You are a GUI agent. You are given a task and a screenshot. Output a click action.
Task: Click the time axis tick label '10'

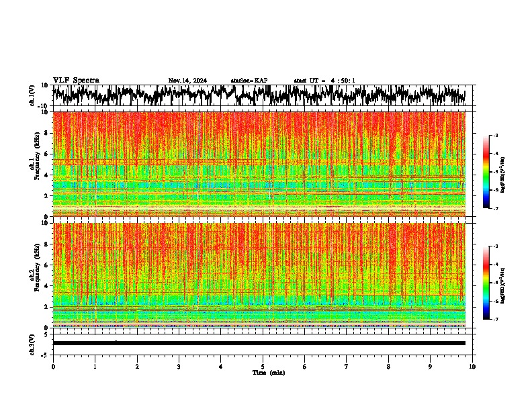tap(472, 367)
